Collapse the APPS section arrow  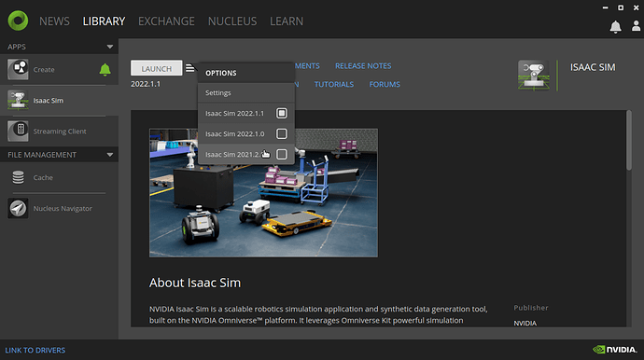(109, 47)
